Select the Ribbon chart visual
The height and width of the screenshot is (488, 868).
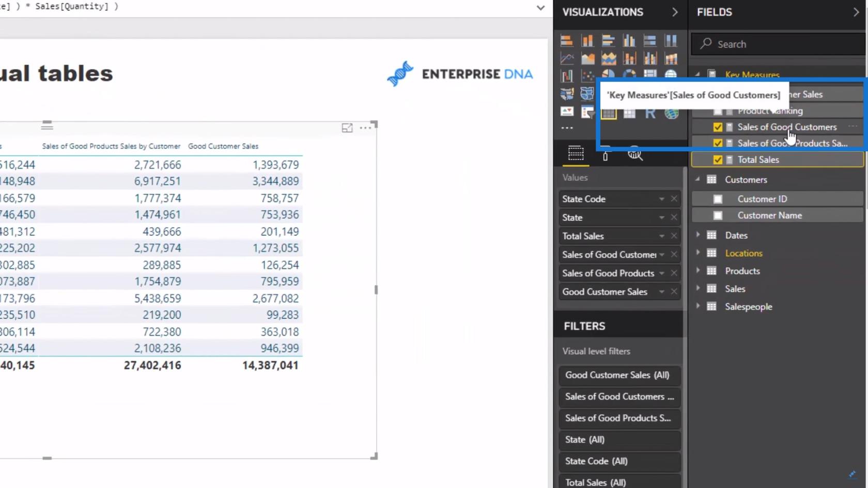(x=671, y=59)
